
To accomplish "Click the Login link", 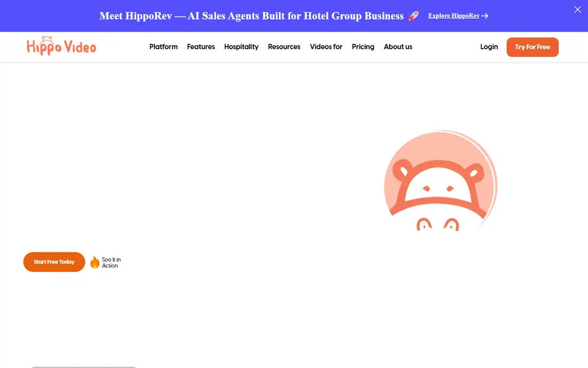I will pyautogui.click(x=489, y=47).
